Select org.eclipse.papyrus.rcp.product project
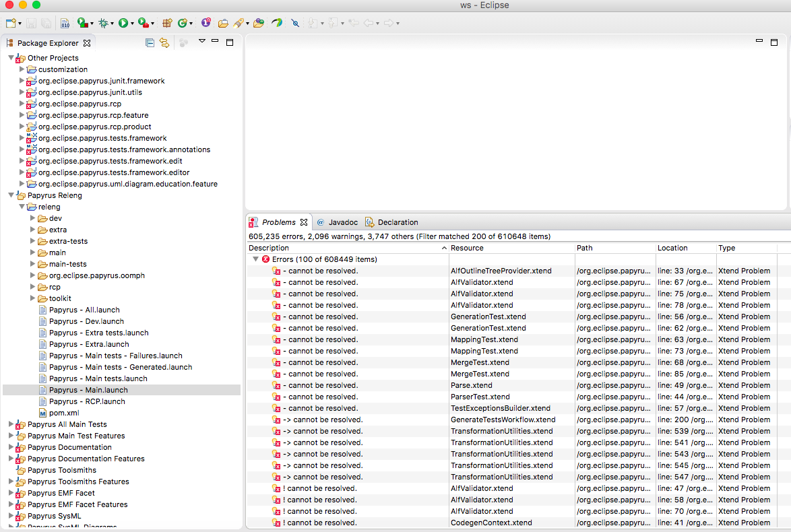791x532 pixels. (x=95, y=127)
